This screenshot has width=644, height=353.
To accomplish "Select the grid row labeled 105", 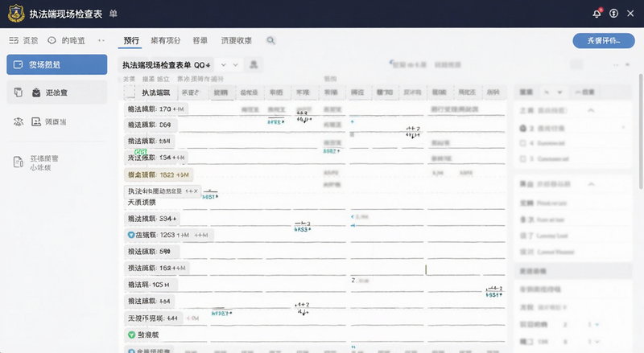I will [150, 285].
